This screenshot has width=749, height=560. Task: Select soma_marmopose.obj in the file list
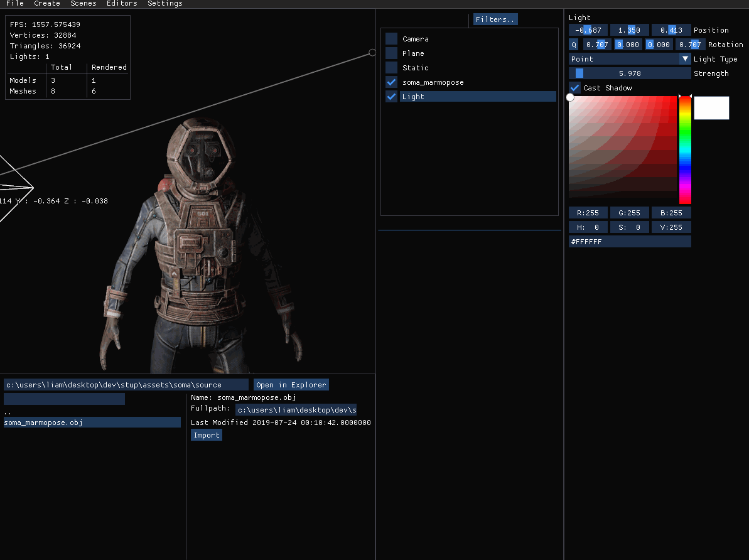coord(92,423)
